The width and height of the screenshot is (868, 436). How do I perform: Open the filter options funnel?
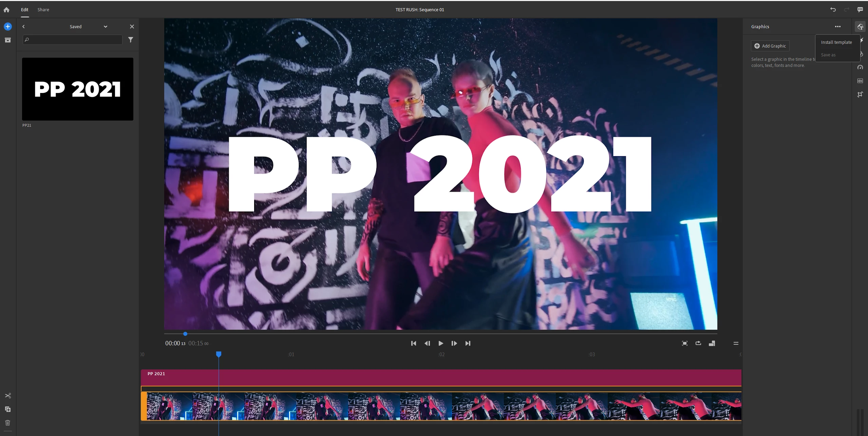point(131,40)
